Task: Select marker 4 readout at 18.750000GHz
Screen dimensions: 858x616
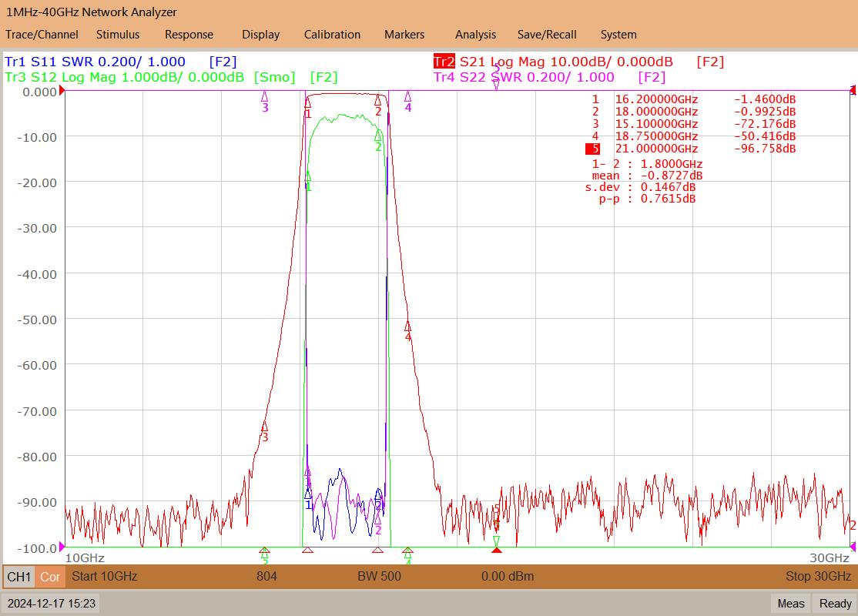Action: coord(693,136)
